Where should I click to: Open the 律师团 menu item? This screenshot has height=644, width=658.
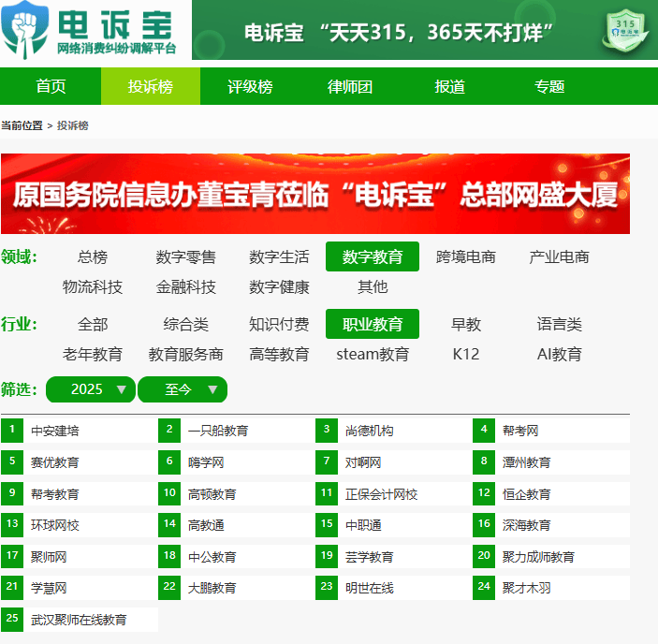350,87
